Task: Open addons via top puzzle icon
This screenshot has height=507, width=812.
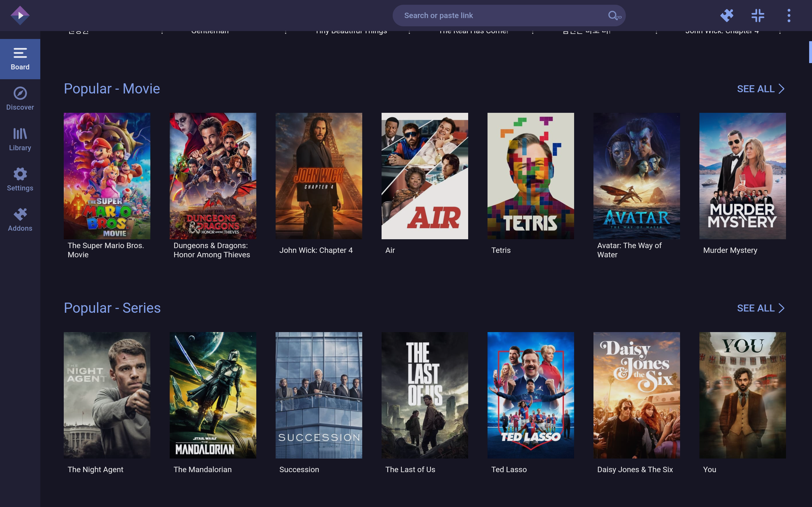Action: 727,16
